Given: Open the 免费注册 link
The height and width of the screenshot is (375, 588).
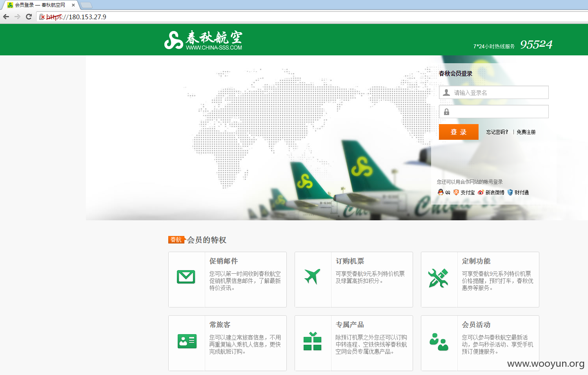Looking at the screenshot, I should pos(526,132).
